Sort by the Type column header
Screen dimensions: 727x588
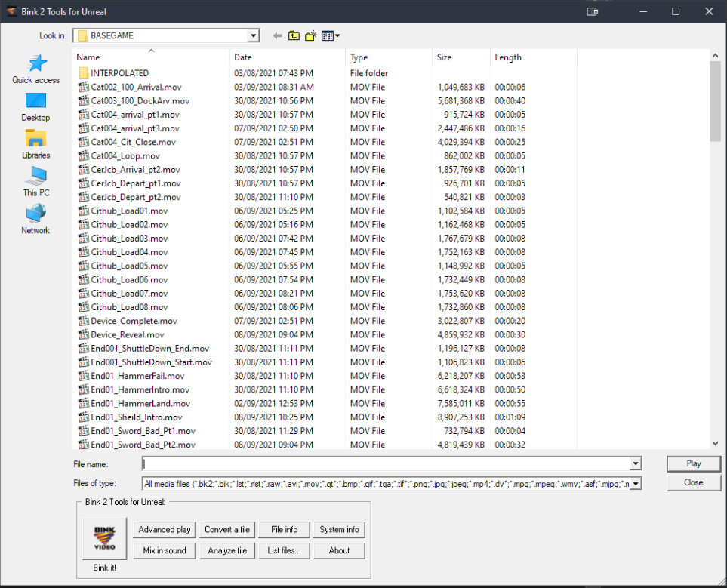click(x=389, y=57)
